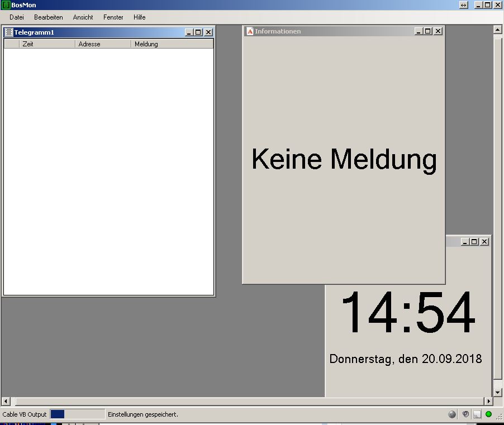Click the Cable VB Output level meter
The image size is (504, 425).
(x=78, y=414)
